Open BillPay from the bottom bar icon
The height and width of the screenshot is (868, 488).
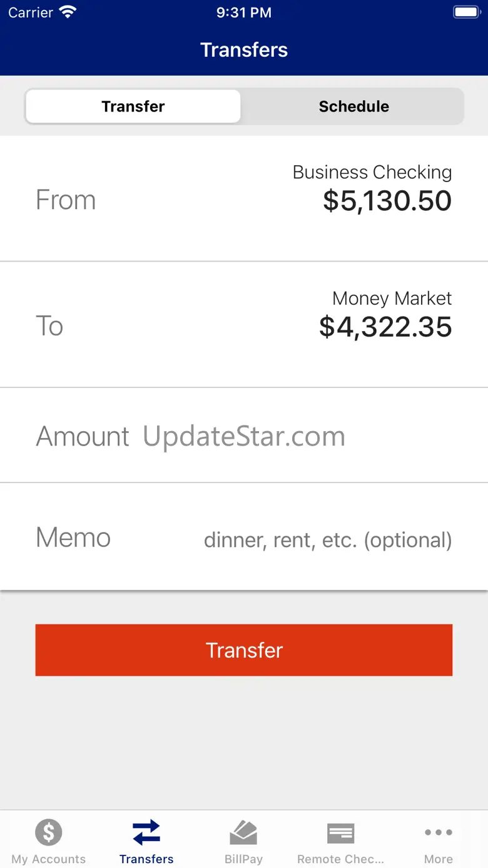(243, 832)
